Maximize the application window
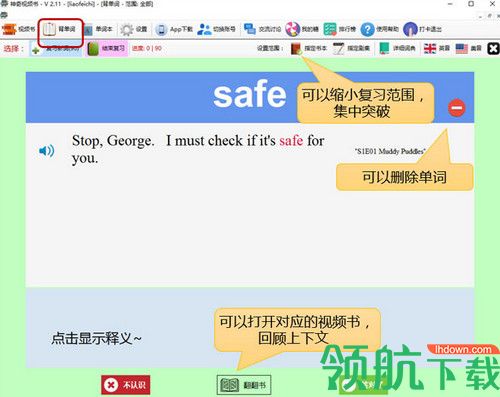 471,4
